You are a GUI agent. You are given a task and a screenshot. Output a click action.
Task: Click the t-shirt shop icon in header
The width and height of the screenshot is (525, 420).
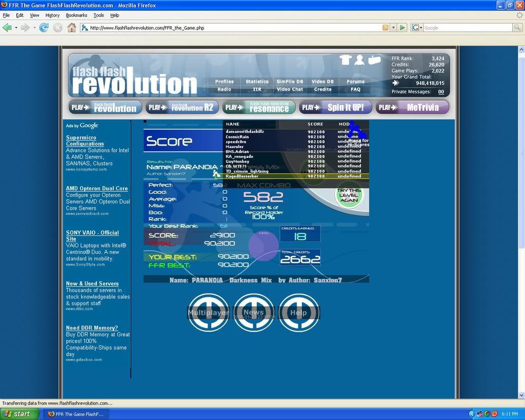(345, 60)
